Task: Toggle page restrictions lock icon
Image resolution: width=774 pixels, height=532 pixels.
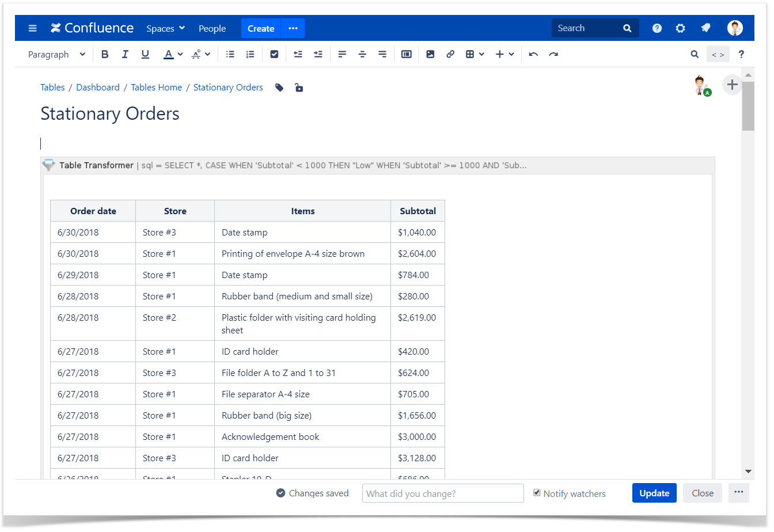Action: (x=299, y=88)
